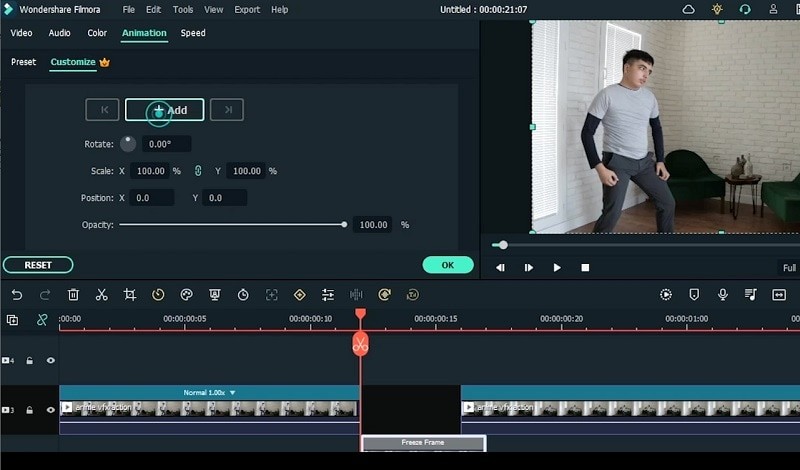
Task: Open the Color palette tool
Action: [187, 294]
